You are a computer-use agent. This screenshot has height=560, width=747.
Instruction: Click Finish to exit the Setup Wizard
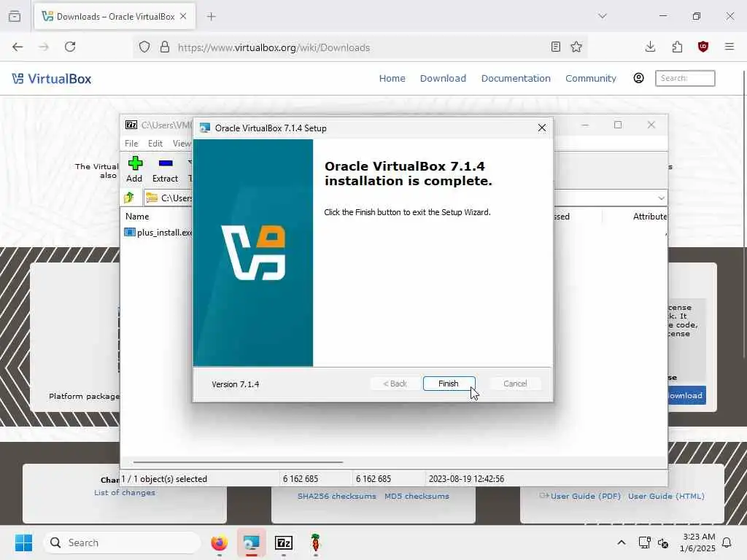(449, 384)
